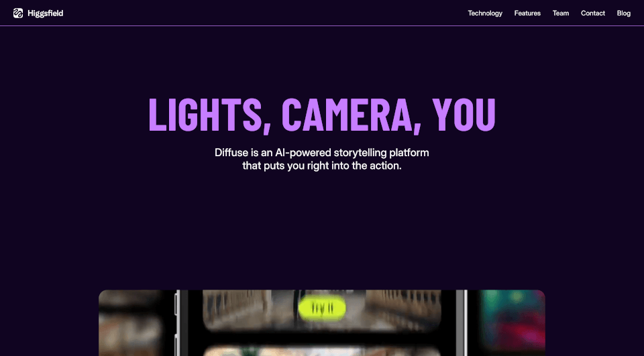This screenshot has height=356, width=644.
Task: Click the word YOU in the headline
Action: pos(464,114)
